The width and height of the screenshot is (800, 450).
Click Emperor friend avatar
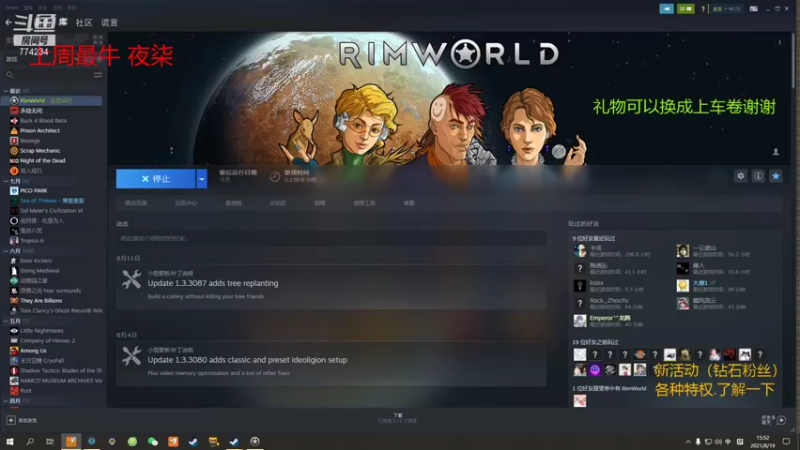pyautogui.click(x=580, y=320)
